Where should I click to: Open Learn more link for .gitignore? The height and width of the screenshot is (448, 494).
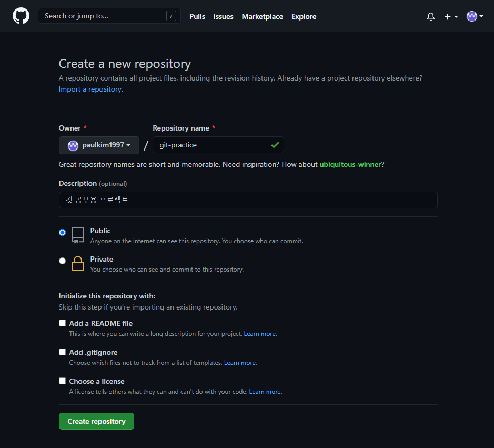[240, 363]
